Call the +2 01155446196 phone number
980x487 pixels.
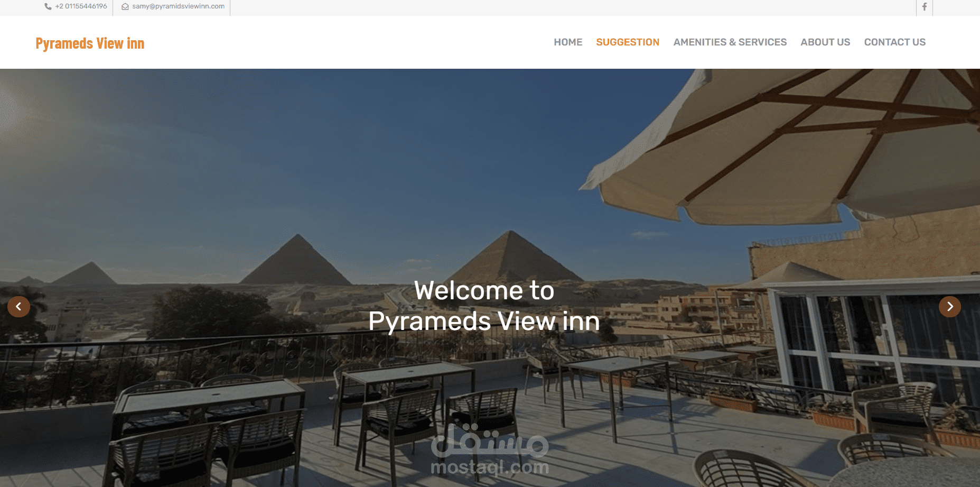(81, 6)
